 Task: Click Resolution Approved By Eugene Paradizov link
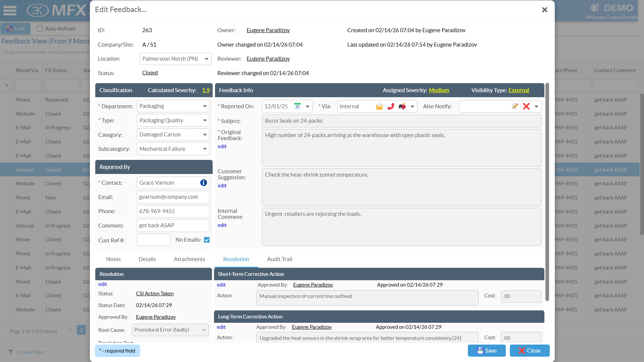(156, 317)
